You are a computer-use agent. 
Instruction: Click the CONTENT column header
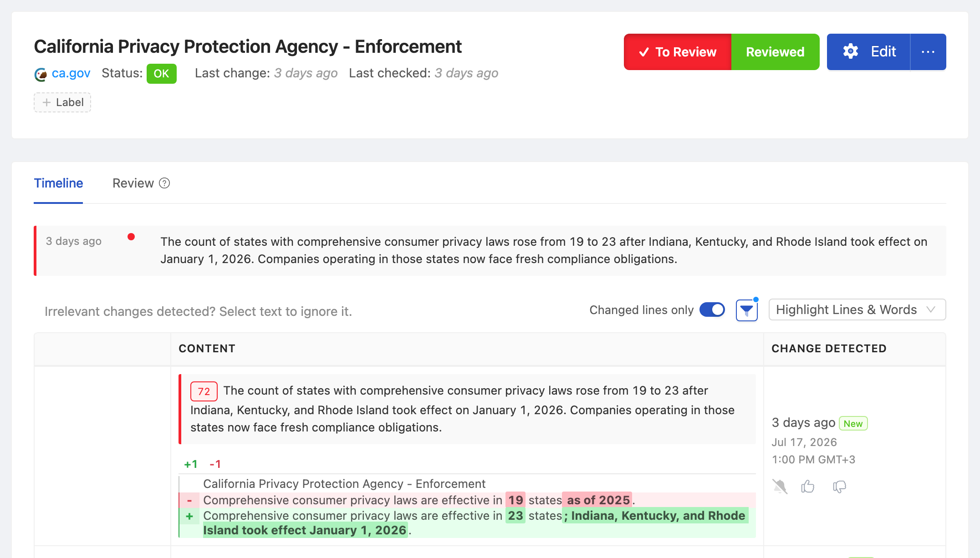coord(207,349)
